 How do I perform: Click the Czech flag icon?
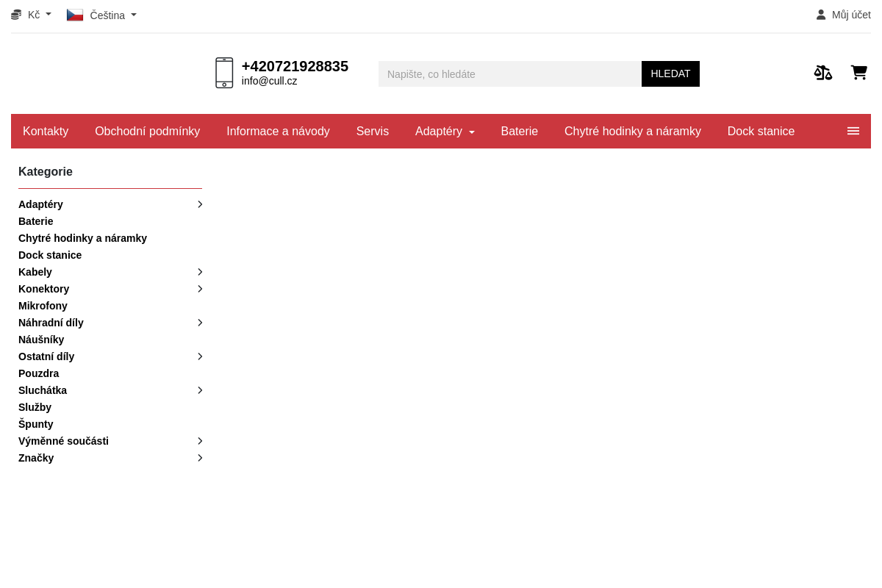tap(75, 15)
